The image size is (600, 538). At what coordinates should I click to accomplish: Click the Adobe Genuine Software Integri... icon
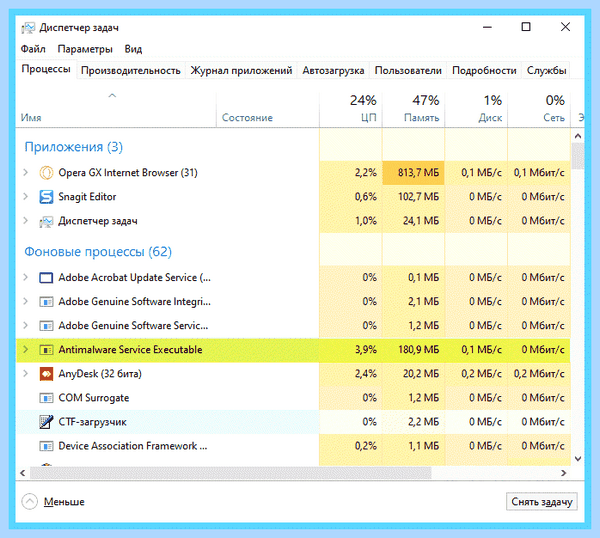click(46, 302)
